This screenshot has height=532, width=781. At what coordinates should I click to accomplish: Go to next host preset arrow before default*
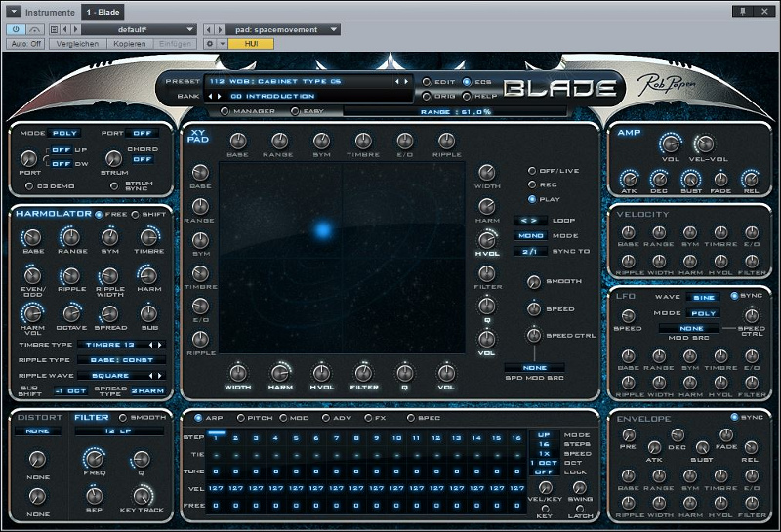pyautogui.click(x=76, y=29)
